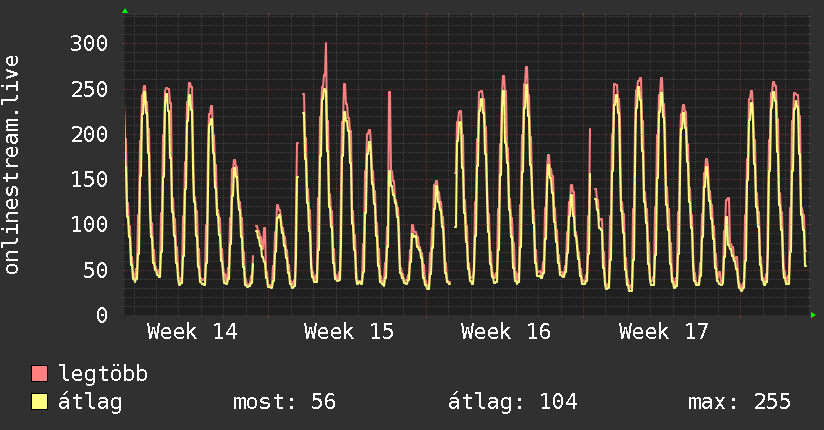Viewport: 824px width, 430px height.
Task: Click the green arrow at x-axis end
Action: (813, 315)
